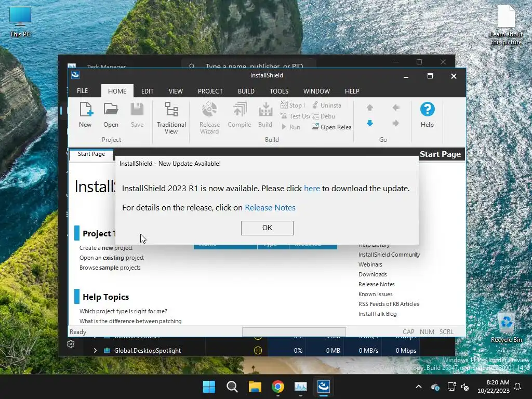Image resolution: width=532 pixels, height=399 pixels.
Task: Click the Stop build item
Action: [293, 105]
